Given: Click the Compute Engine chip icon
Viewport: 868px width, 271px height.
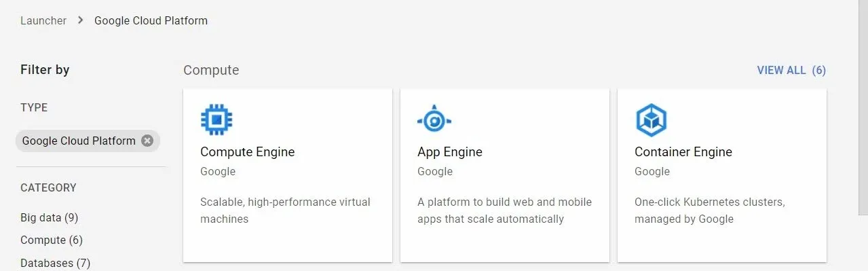Looking at the screenshot, I should click(216, 120).
